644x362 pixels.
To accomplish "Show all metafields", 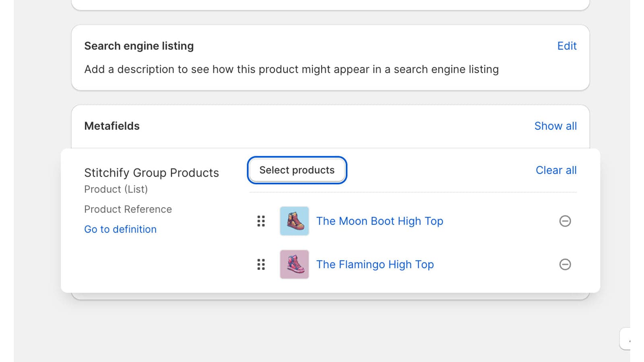I will tap(555, 126).
